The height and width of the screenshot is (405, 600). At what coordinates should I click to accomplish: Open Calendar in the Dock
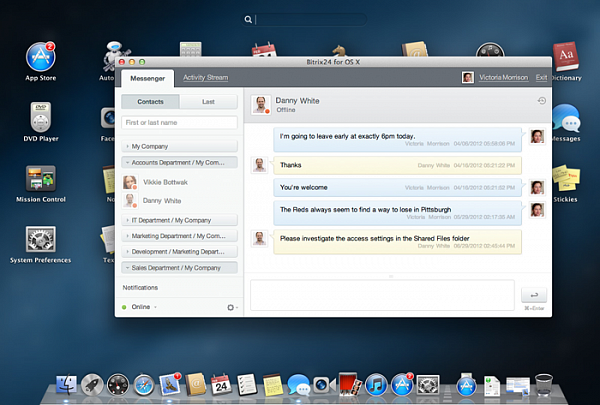pos(221,384)
